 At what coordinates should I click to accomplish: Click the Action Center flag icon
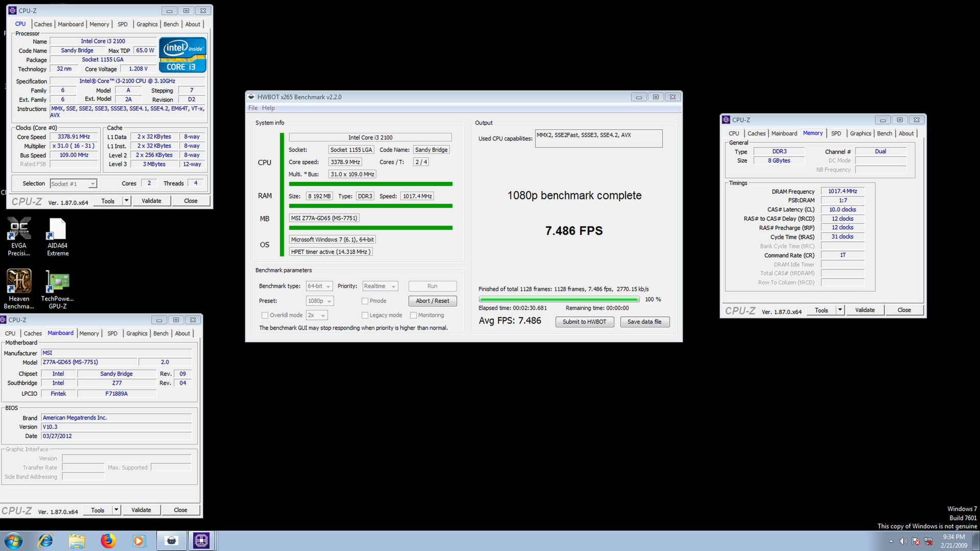[x=916, y=541]
